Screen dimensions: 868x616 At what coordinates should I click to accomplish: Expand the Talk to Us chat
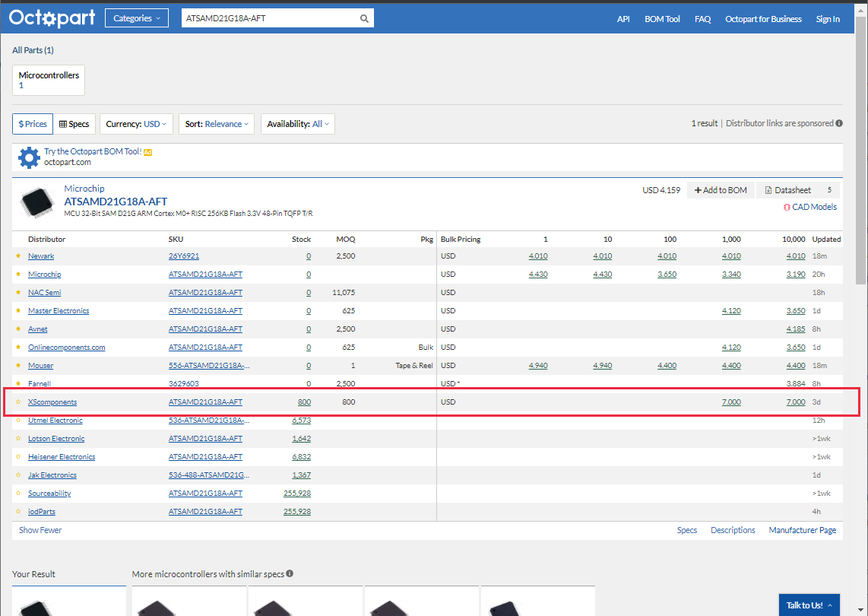pyautogui.click(x=809, y=605)
